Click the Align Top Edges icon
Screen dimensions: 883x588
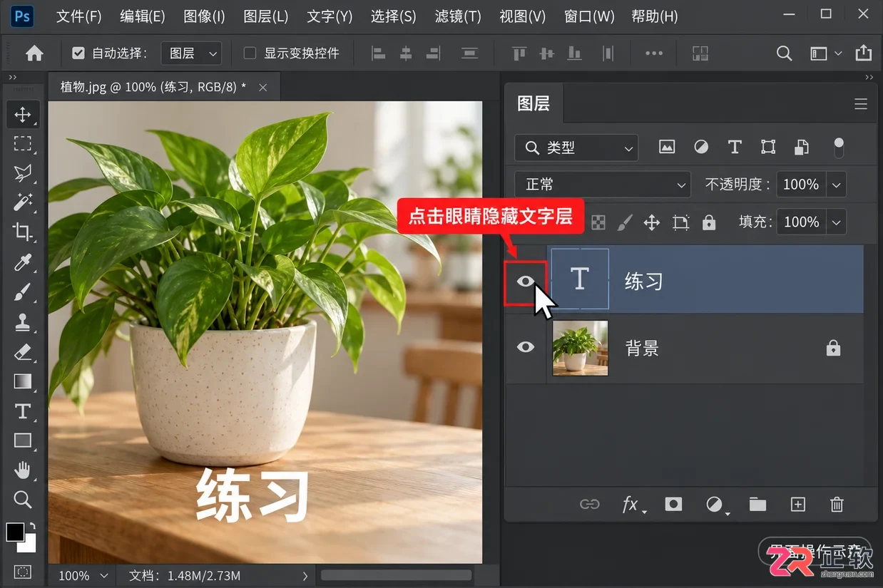(x=519, y=53)
